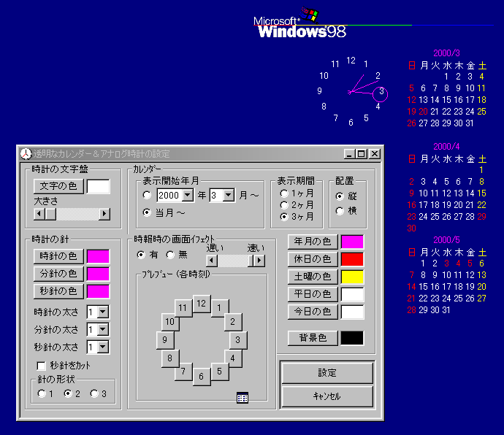The width and height of the screenshot is (504, 435).
Task: Click yellow swatch next to 土曜の色
Action: (x=352, y=277)
